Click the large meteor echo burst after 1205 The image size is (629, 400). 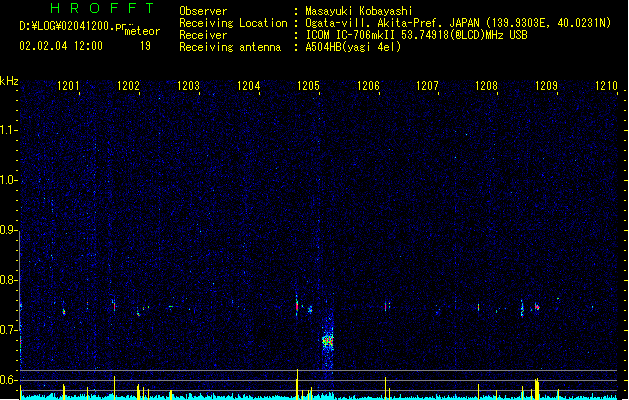pos(328,341)
